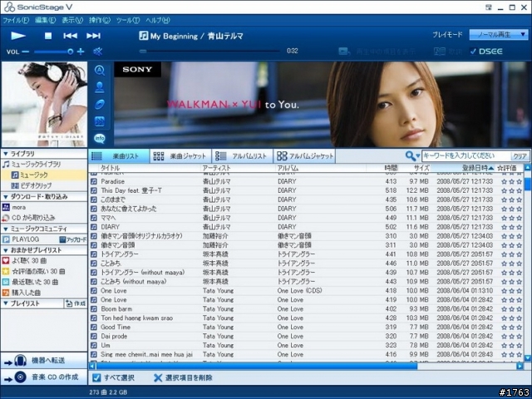Open the lyrics display button
The width and height of the screenshot is (532, 399).
(x=448, y=52)
